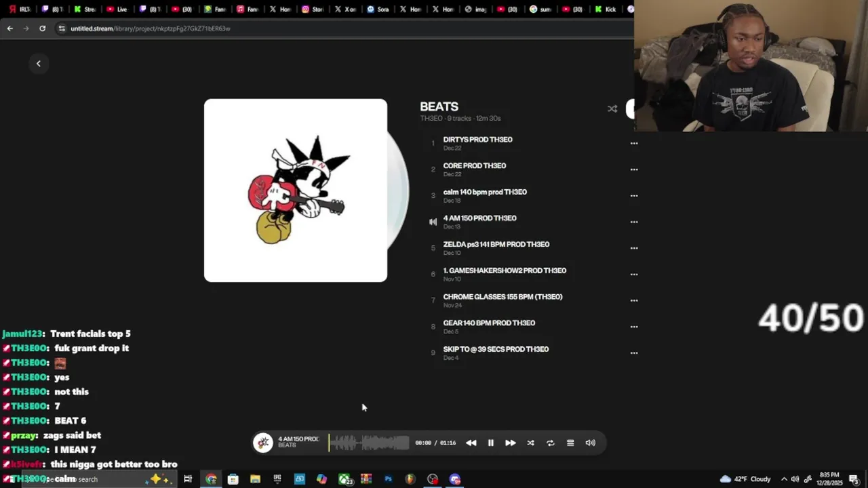Viewport: 868px width, 488px height.
Task: Skip to next track in player bar
Action: coord(511,443)
